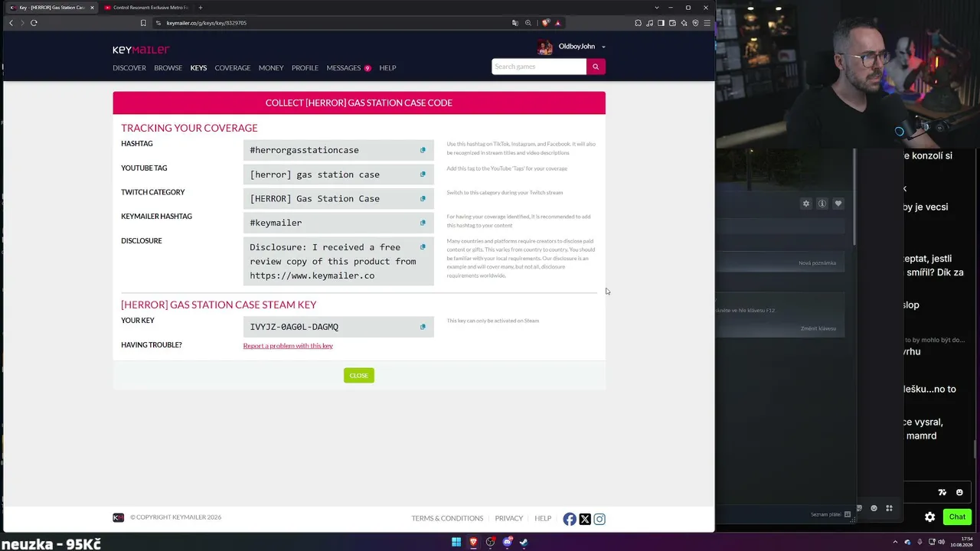
Task: Click the favorite heart icon in Steam overlay
Action: pyautogui.click(x=838, y=204)
